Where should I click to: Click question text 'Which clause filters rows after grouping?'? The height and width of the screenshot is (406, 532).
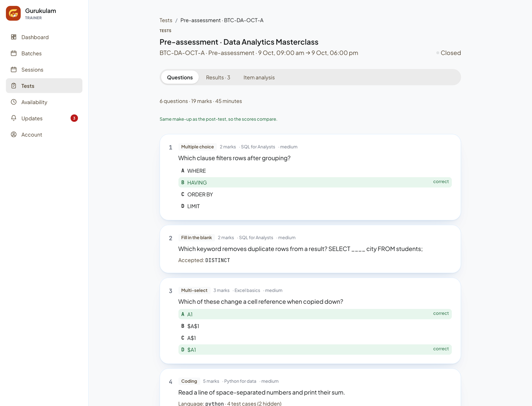tap(234, 158)
